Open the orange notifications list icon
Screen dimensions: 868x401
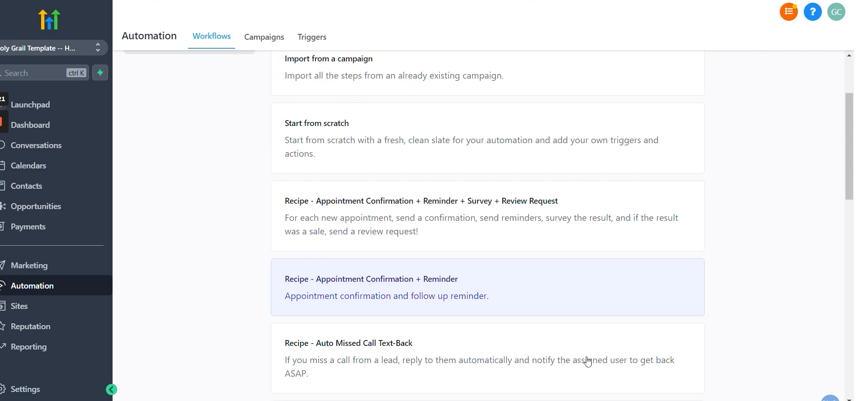point(789,12)
